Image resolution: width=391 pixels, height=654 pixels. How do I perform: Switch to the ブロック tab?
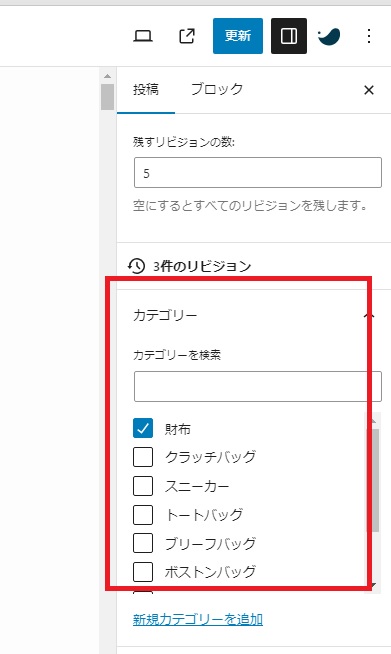(217, 89)
